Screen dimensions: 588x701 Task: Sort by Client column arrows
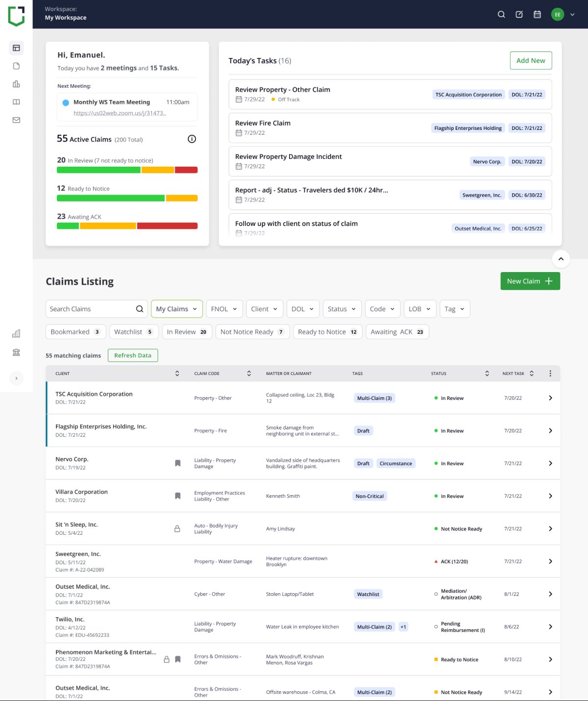[177, 374]
